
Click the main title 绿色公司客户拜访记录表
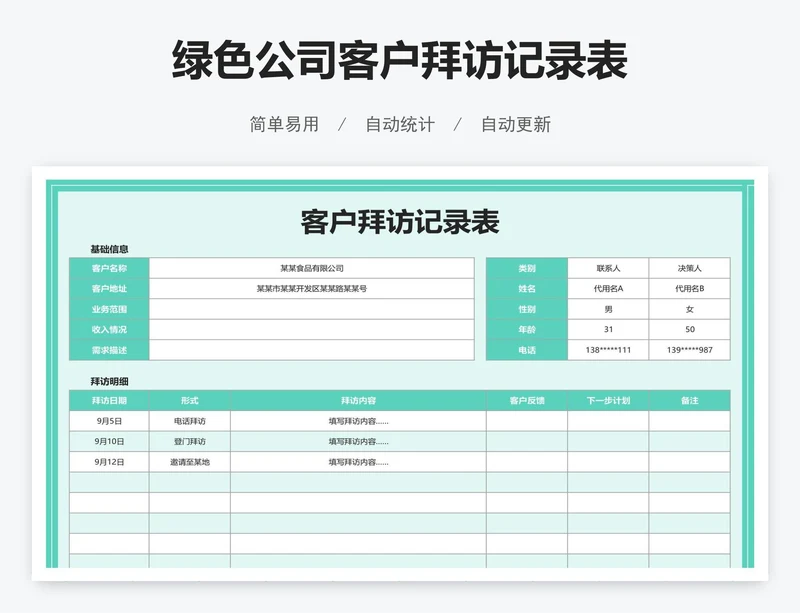399,60
